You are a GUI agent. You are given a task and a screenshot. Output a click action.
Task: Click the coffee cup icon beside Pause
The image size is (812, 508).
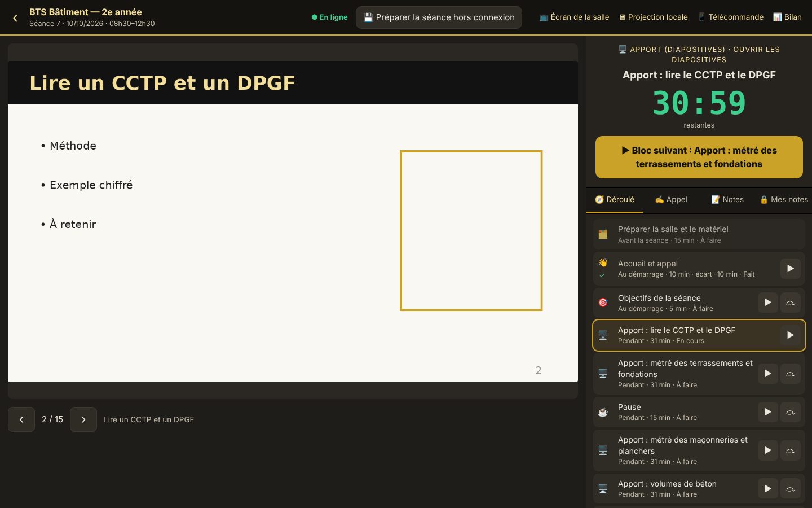(603, 412)
